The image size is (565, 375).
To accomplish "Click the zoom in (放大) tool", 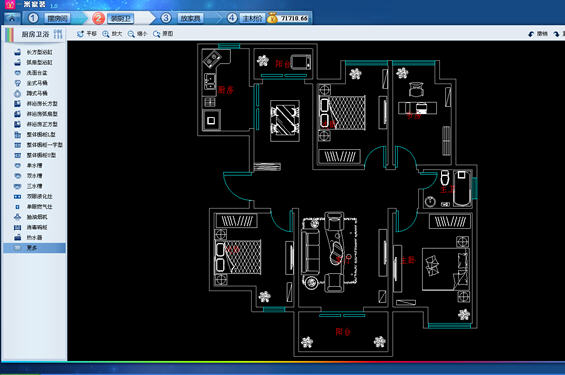I will pyautogui.click(x=112, y=34).
